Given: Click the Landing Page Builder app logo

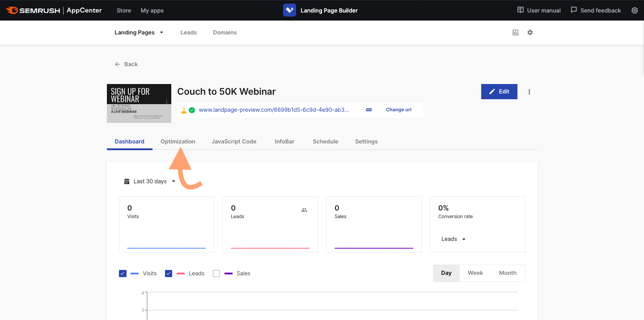Looking at the screenshot, I should tap(289, 10).
